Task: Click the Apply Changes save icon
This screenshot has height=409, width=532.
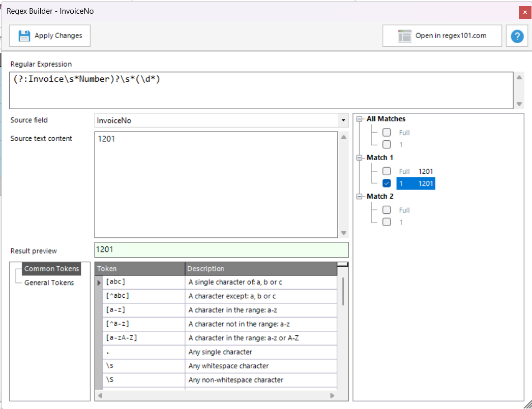Action: point(24,36)
